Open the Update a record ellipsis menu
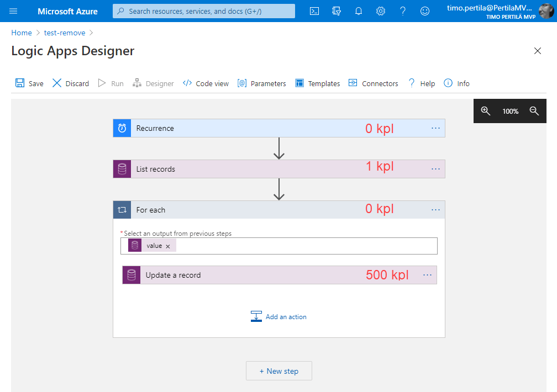Viewport: 557px width, 392px height. pos(427,275)
